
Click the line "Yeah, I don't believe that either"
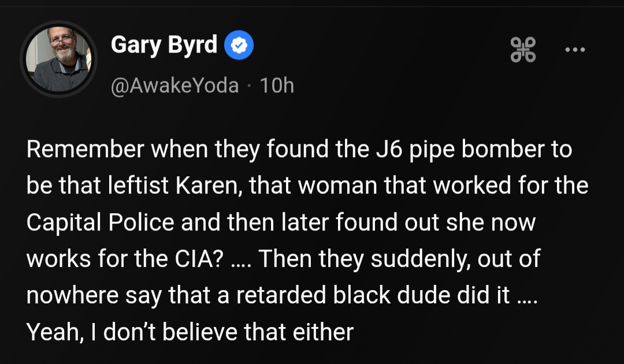[190, 332]
